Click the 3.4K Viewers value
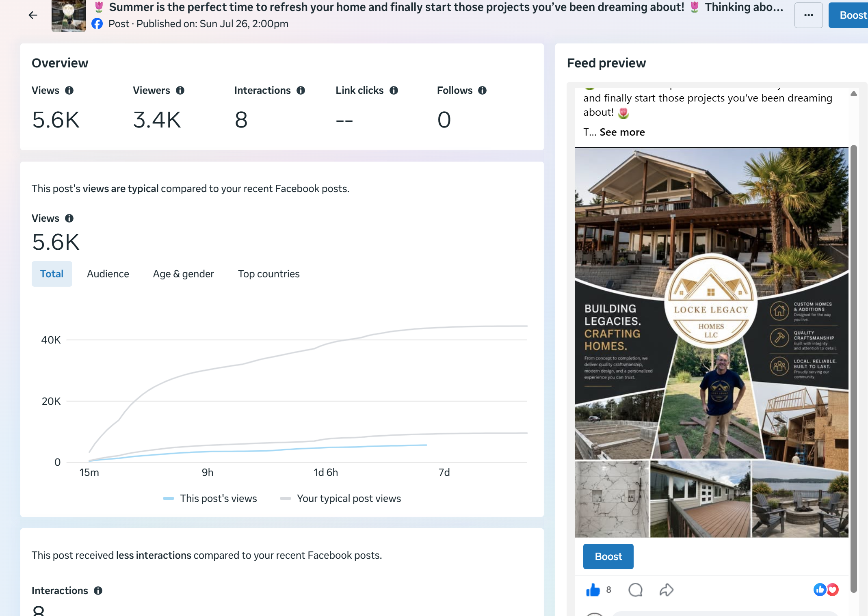Viewport: 868px width, 616px height. 157,120
